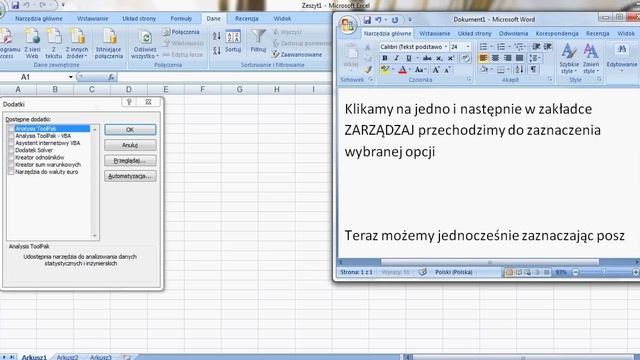Click Zaawansowane filter option
The image size is (640, 360).
point(298,54)
